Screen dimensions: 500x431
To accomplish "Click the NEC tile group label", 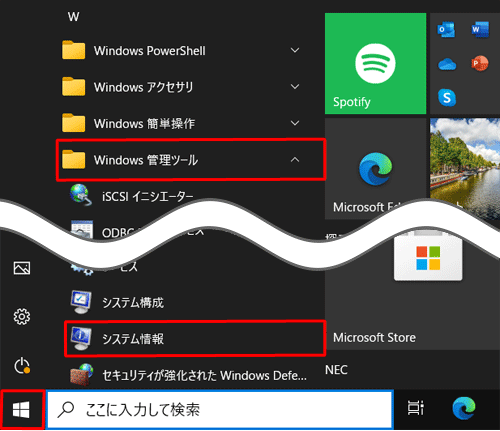I will (x=336, y=370).
